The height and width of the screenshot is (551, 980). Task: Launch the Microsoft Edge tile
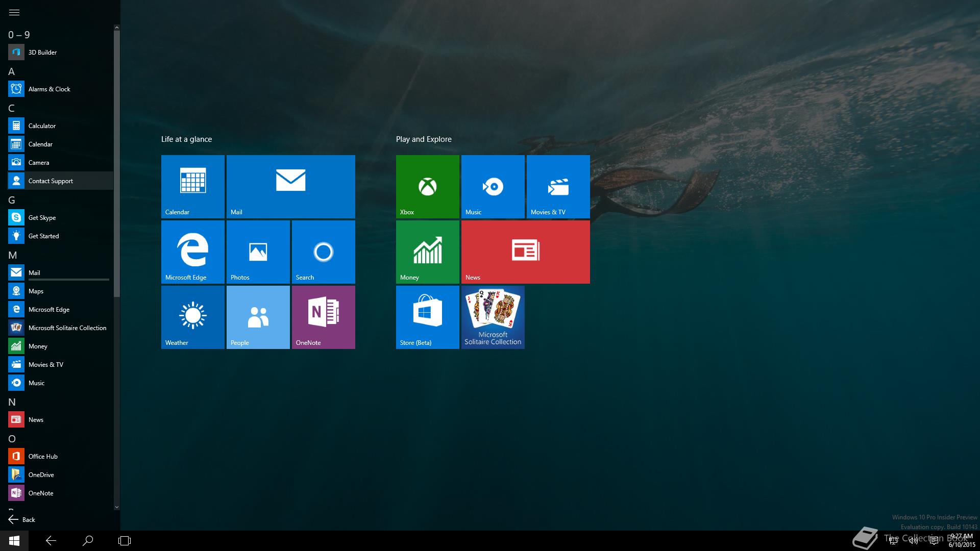193,252
